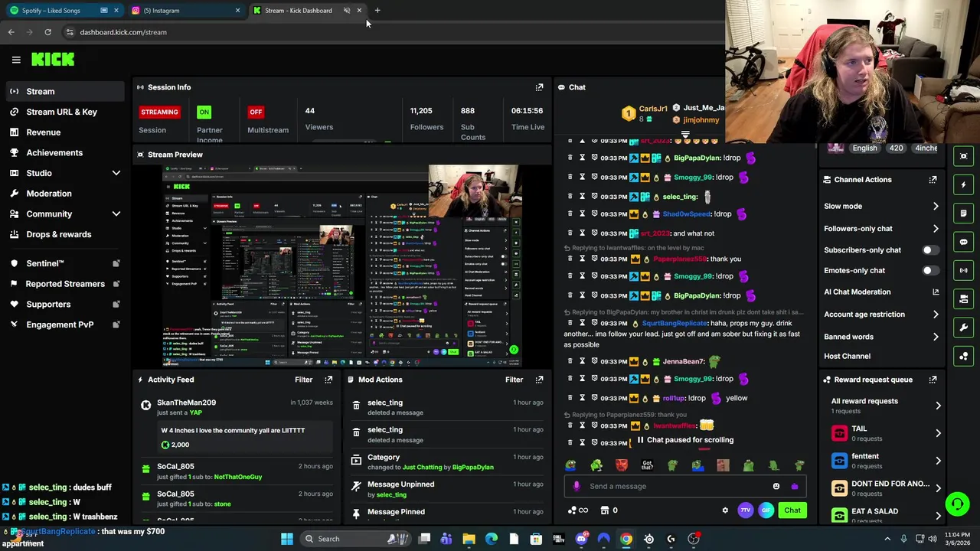This screenshot has width=980, height=551.
Task: Toggle the Partner Income ON switch
Action: (204, 112)
